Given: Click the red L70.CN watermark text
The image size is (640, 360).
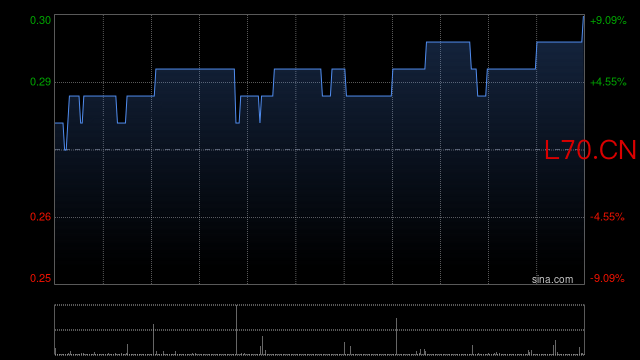Looking at the screenshot, I should [590, 150].
